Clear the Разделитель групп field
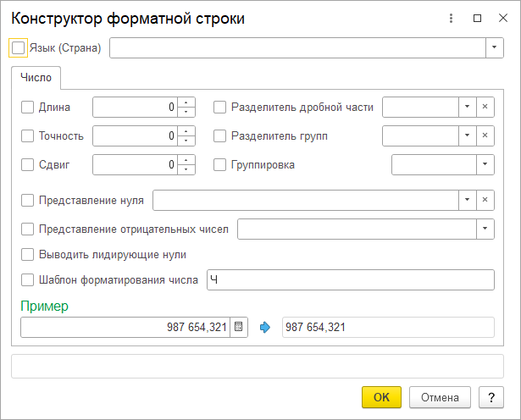Viewport: 521px width, 420px height. point(485,135)
